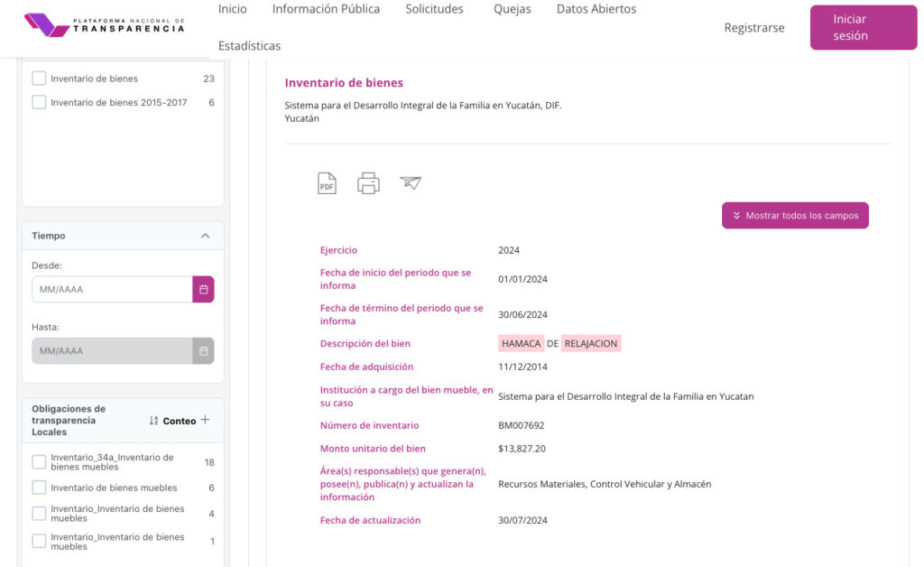Viewport: 924px width, 567px height.
Task: Open Quejas menu
Action: click(x=513, y=9)
